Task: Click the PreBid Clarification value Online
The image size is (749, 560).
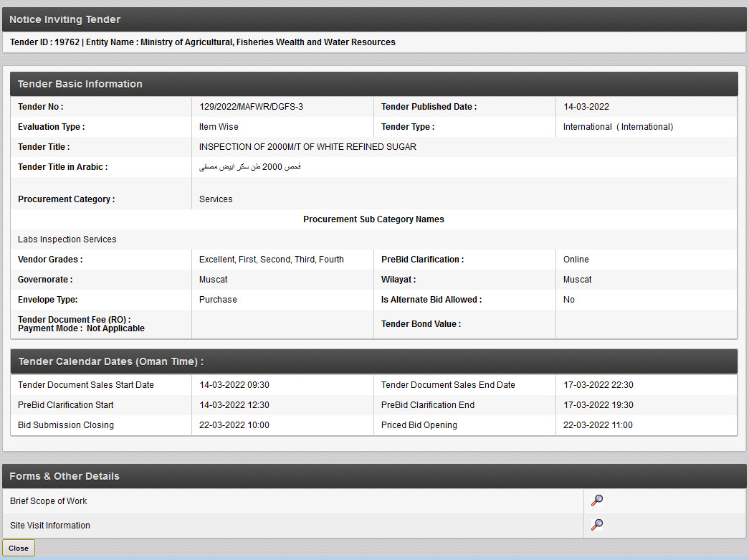Action: tap(576, 260)
